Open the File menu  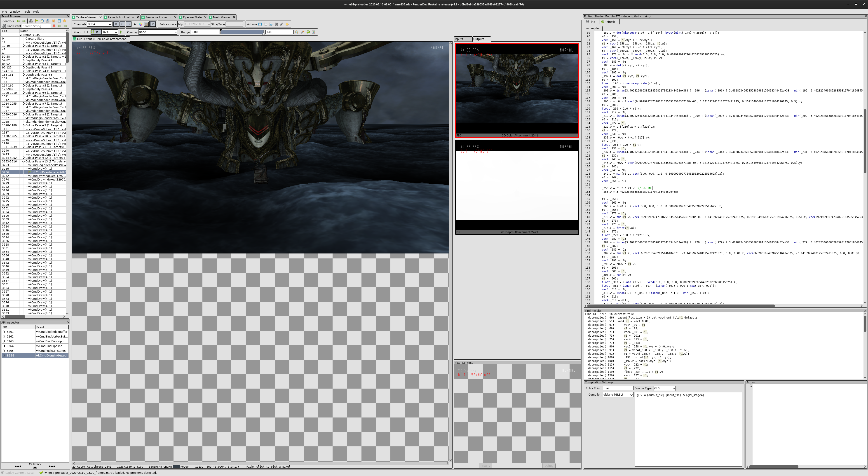[4, 12]
